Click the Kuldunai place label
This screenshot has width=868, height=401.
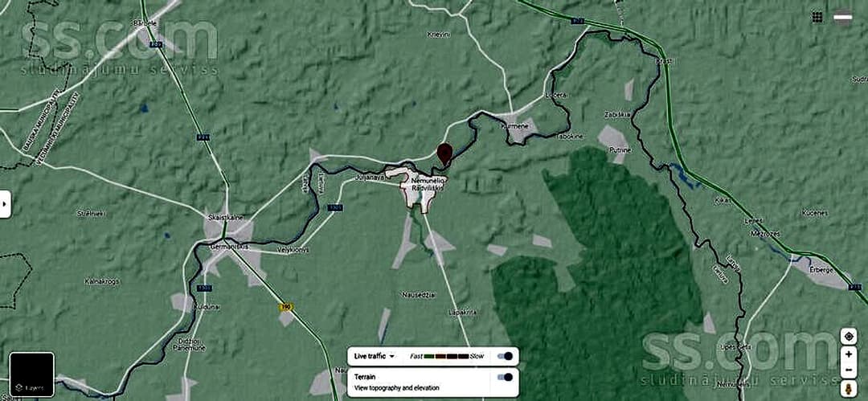pyautogui.click(x=207, y=306)
